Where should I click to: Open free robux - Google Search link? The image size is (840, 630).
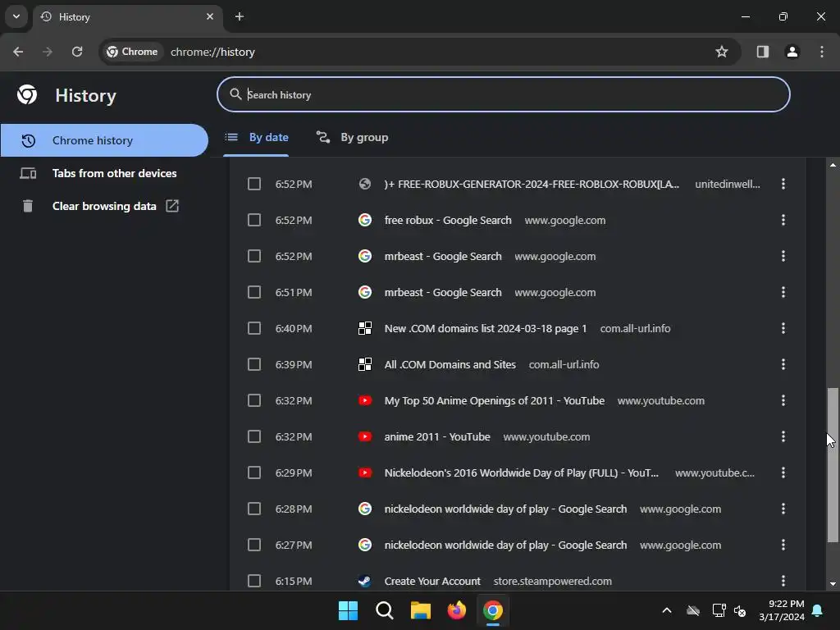tap(448, 220)
